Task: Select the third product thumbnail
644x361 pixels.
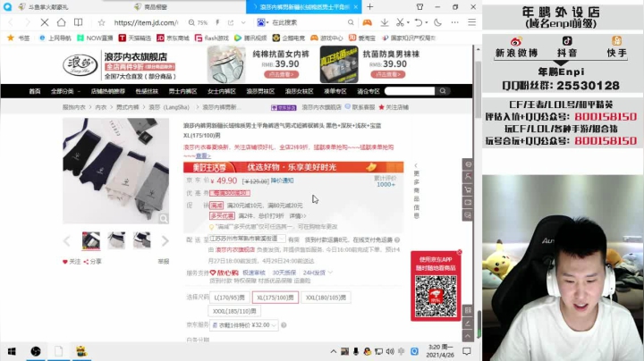Action: pyautogui.click(x=141, y=240)
